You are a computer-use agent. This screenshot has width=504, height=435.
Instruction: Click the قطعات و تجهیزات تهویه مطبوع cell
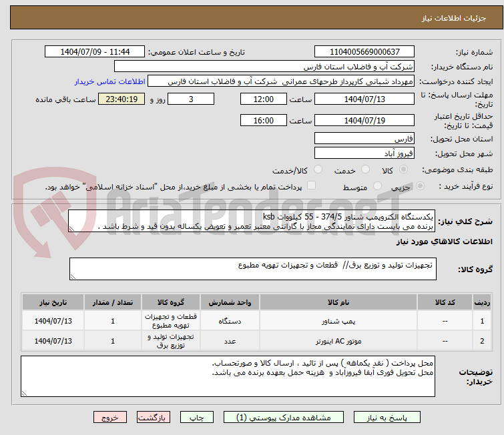pyautogui.click(x=171, y=321)
